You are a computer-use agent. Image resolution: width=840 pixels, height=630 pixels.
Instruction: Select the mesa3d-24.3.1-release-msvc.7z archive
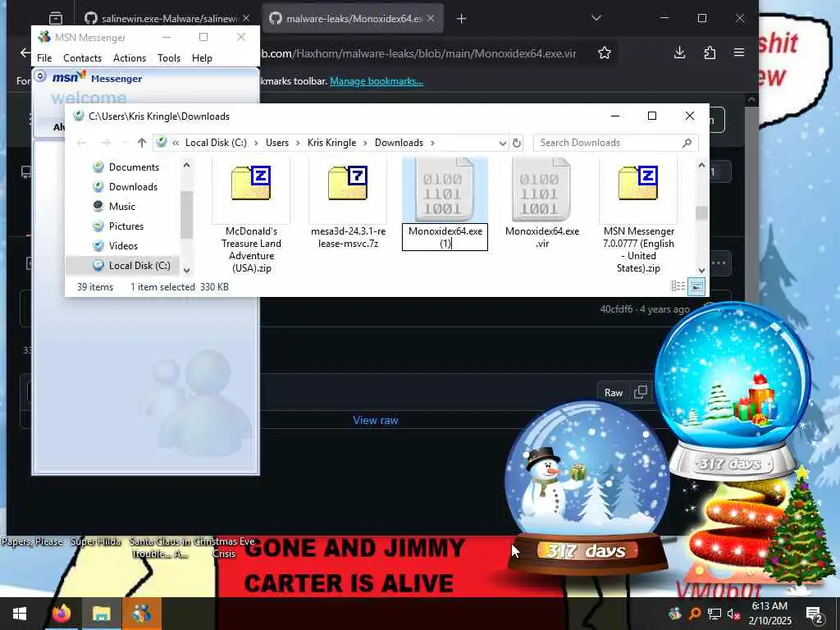348,204
